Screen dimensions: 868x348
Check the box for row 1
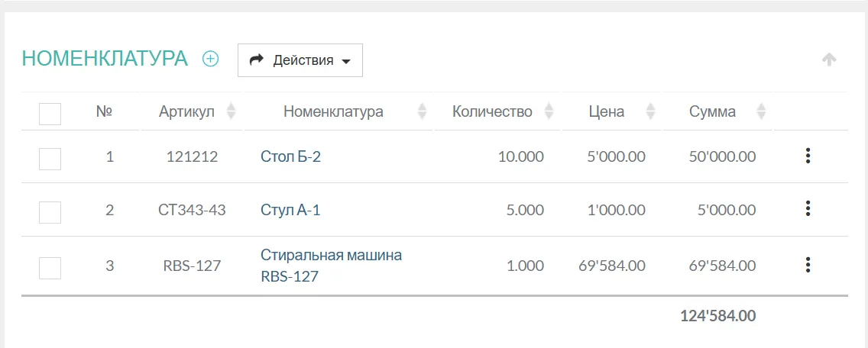(50, 159)
